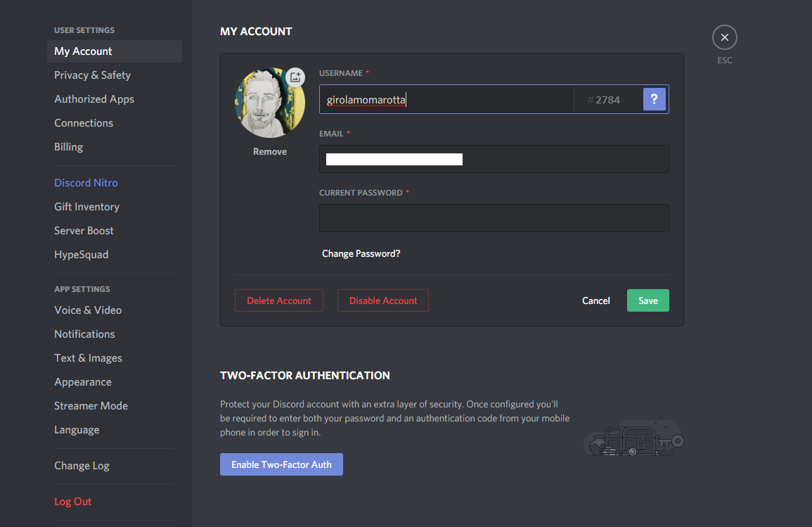
Task: Click the Username text field
Action: pyautogui.click(x=446, y=99)
